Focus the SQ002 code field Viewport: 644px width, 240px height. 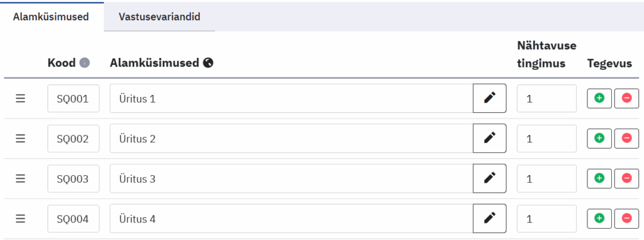pyautogui.click(x=74, y=139)
